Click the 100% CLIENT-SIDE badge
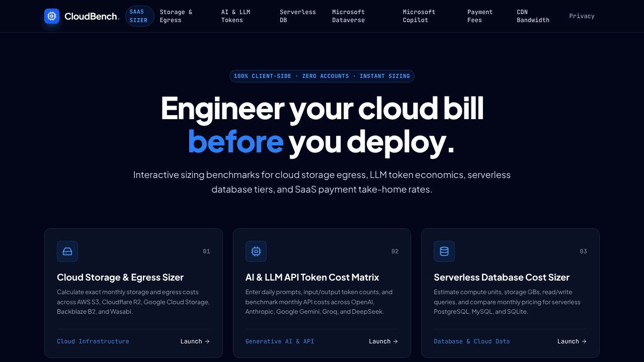The image size is (644, 362). [x=322, y=76]
